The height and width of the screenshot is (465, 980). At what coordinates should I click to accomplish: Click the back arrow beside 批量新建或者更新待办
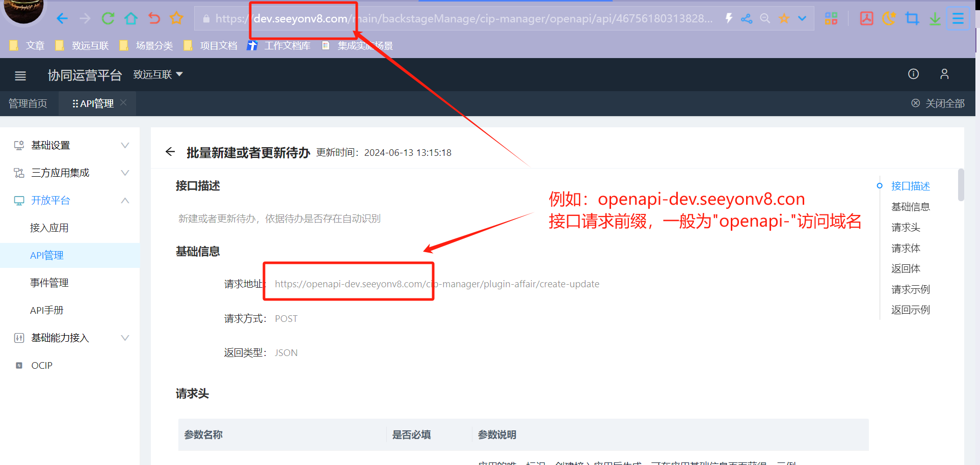click(170, 152)
